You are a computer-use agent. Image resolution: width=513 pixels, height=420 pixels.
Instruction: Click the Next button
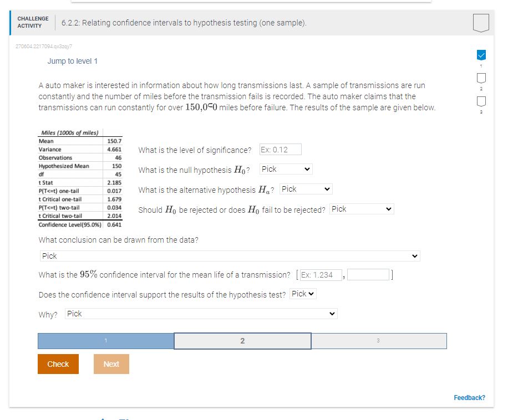click(x=111, y=364)
